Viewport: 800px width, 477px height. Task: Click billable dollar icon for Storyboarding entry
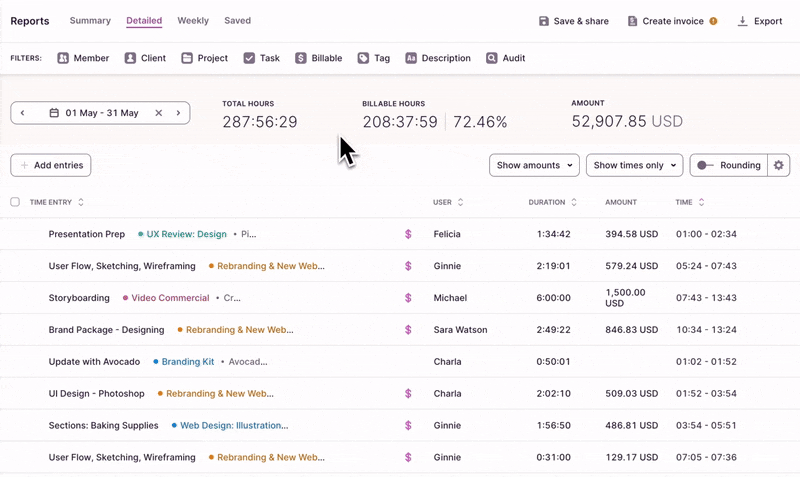click(408, 298)
